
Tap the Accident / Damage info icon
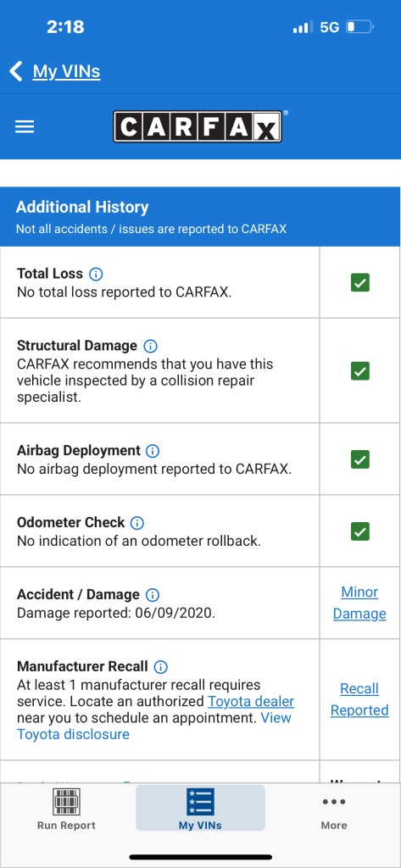153,595
